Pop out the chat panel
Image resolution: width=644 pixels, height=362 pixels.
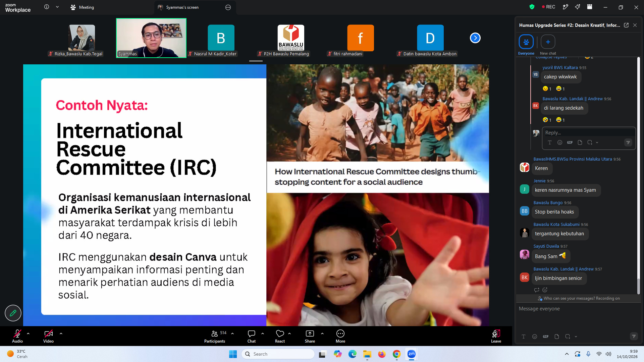pos(626,25)
